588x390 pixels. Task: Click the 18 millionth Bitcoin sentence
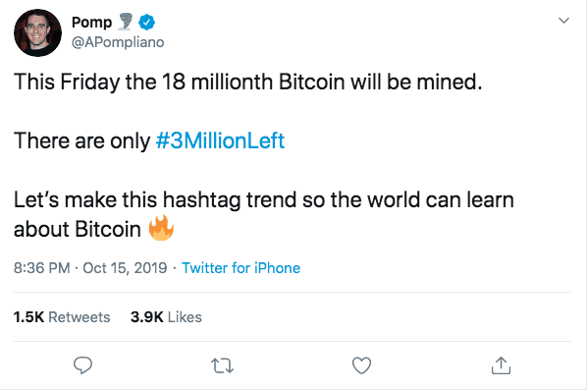[x=248, y=83]
